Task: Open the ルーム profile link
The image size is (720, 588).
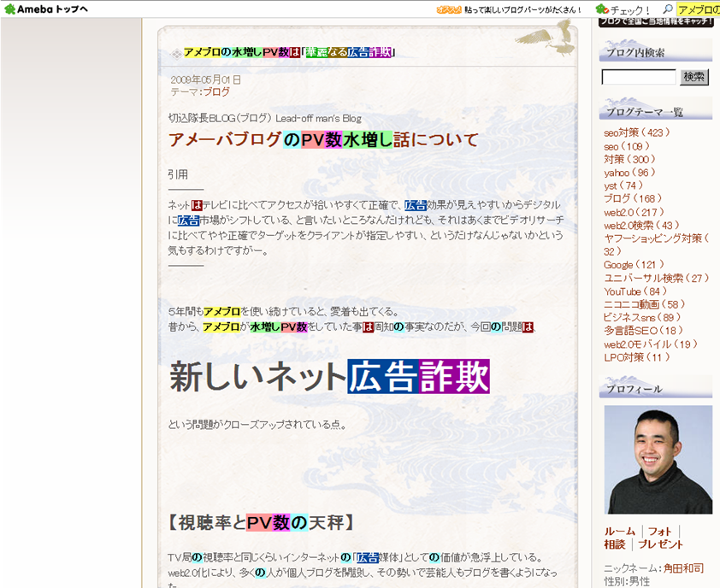Action: tap(619, 532)
